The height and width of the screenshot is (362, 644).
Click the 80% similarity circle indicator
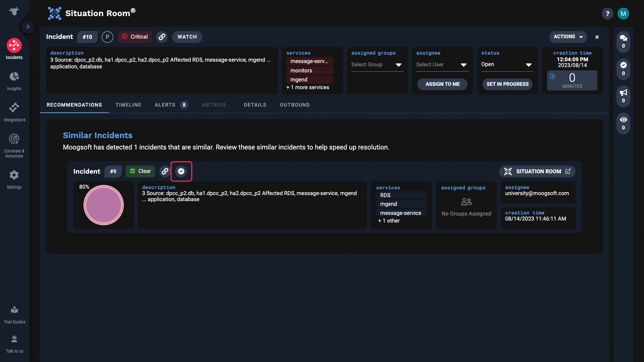pyautogui.click(x=104, y=205)
